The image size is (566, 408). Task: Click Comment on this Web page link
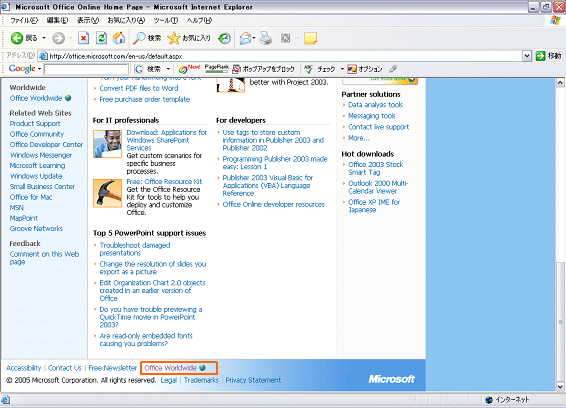click(44, 258)
